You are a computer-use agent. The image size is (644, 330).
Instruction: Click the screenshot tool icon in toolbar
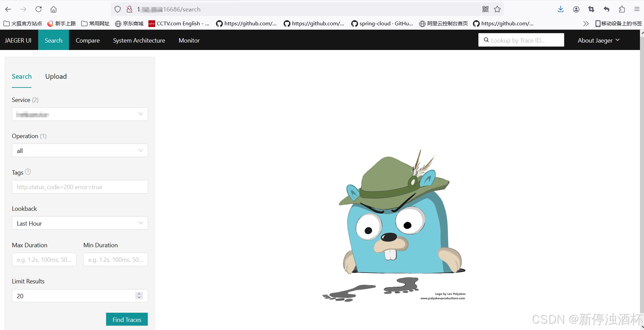click(591, 9)
